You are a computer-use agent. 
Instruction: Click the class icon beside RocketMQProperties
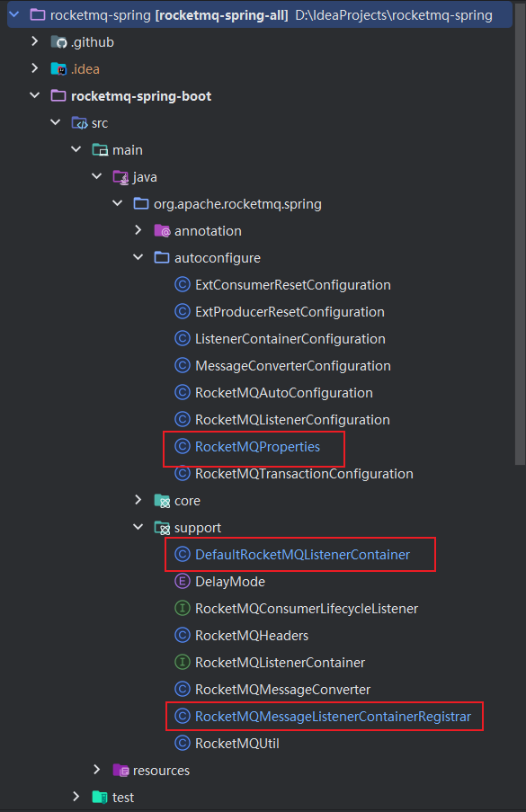point(183,446)
